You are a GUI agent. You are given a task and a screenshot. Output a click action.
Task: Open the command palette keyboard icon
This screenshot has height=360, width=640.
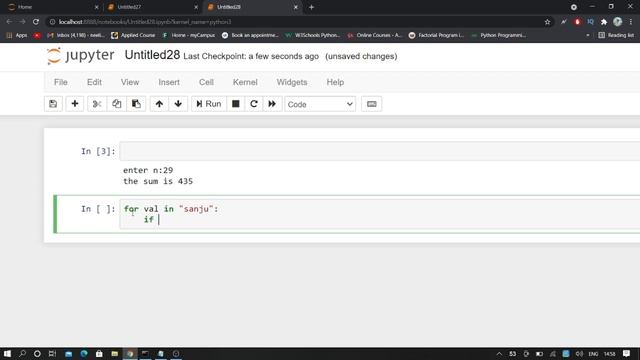(371, 104)
